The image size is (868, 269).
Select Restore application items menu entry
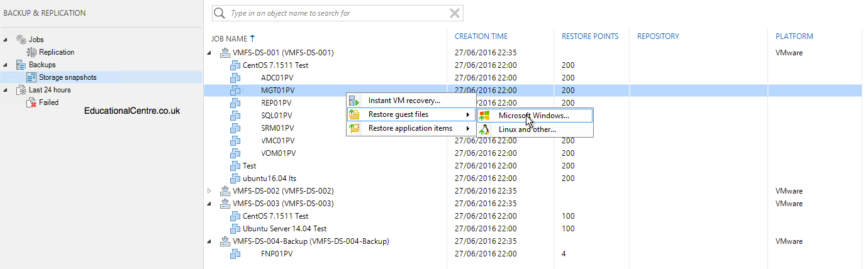point(411,128)
